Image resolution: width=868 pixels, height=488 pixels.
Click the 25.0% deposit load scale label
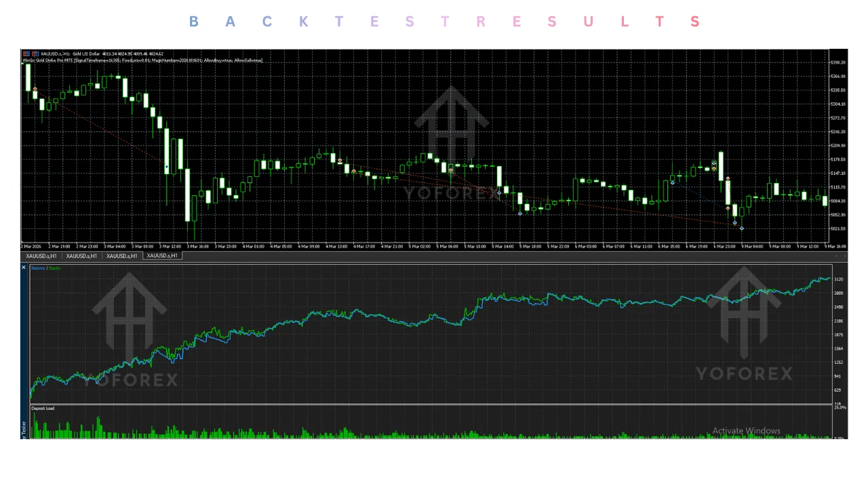840,407
